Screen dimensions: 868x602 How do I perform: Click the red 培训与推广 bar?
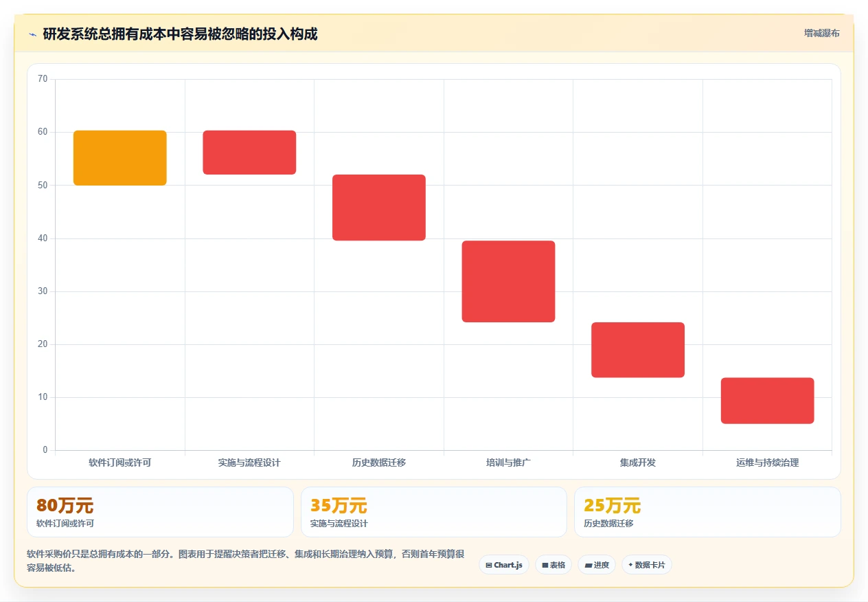pyautogui.click(x=508, y=281)
